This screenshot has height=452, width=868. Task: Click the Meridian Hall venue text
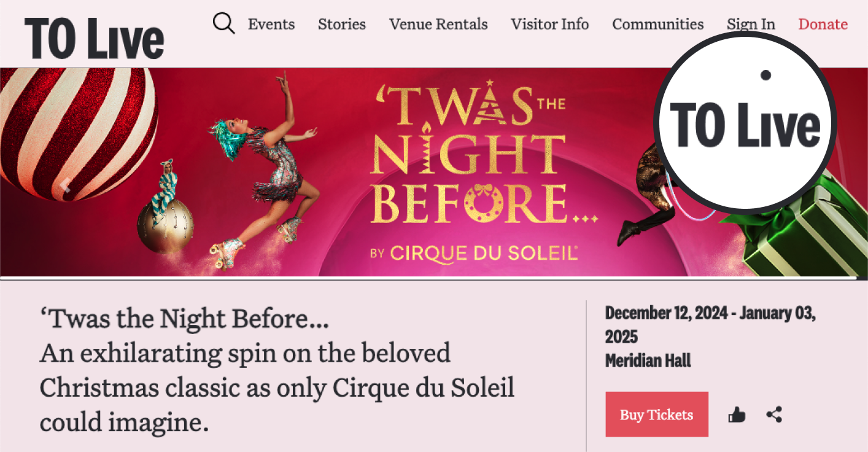[648, 360]
